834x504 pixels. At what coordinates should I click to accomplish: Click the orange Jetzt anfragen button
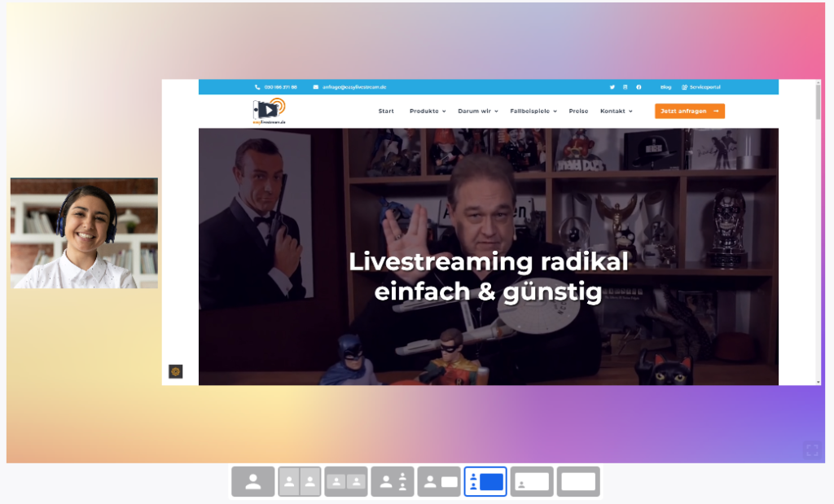coord(689,111)
